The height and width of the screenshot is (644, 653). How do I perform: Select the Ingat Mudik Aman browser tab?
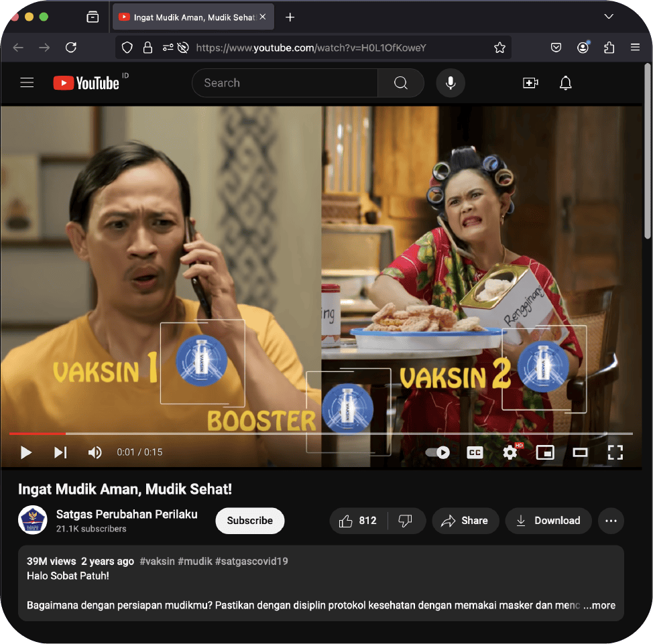(x=188, y=17)
